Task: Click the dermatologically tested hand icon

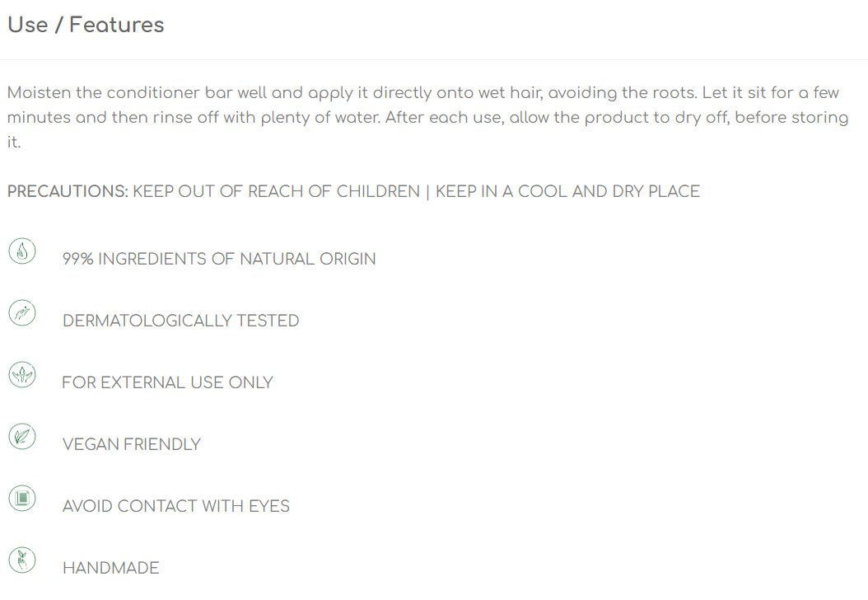Action: [x=22, y=313]
